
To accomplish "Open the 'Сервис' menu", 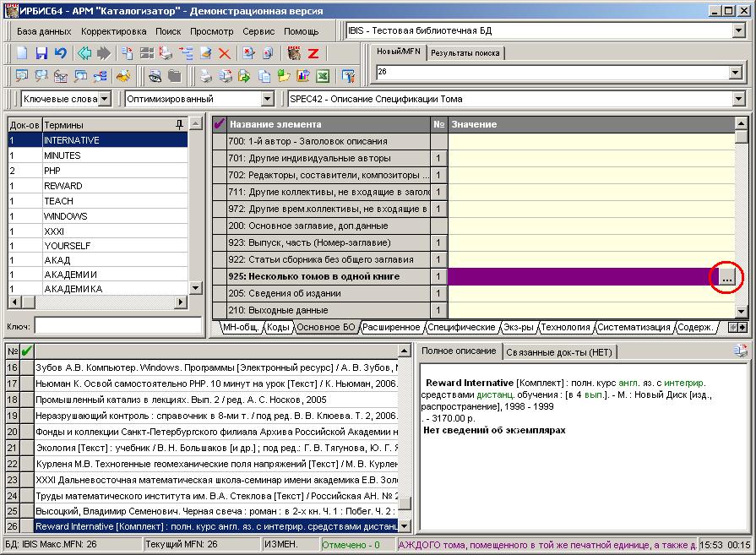I will (x=258, y=31).
